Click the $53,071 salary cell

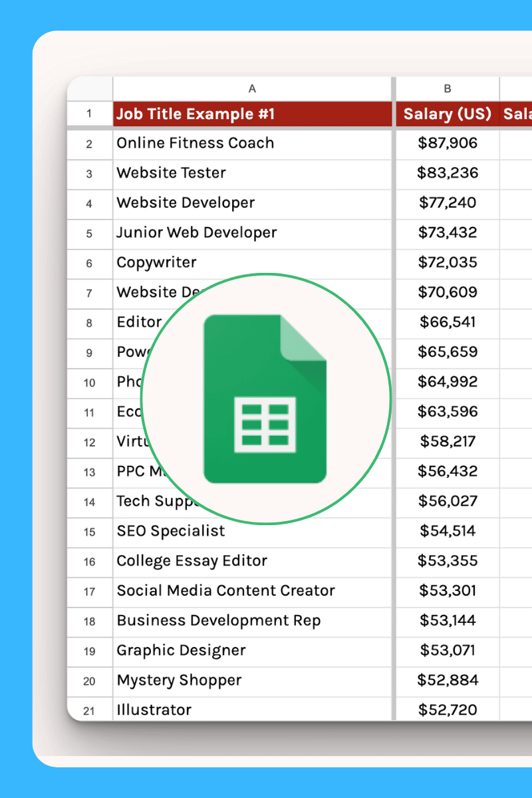(x=448, y=650)
